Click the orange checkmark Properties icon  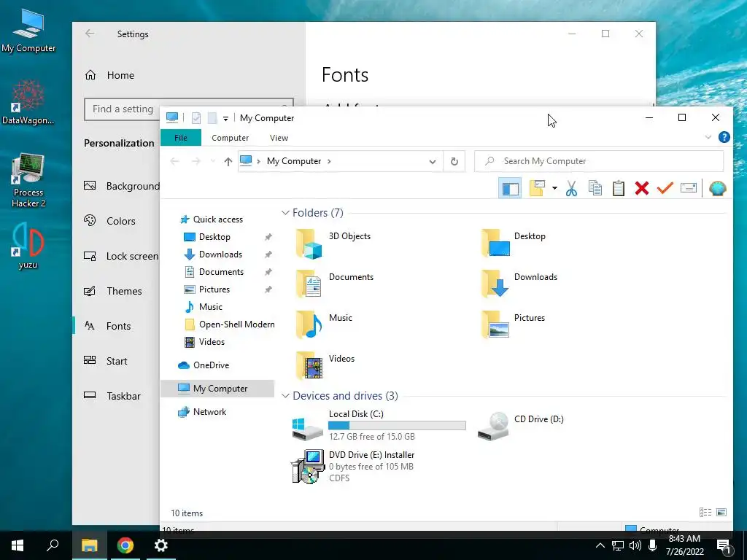click(665, 189)
